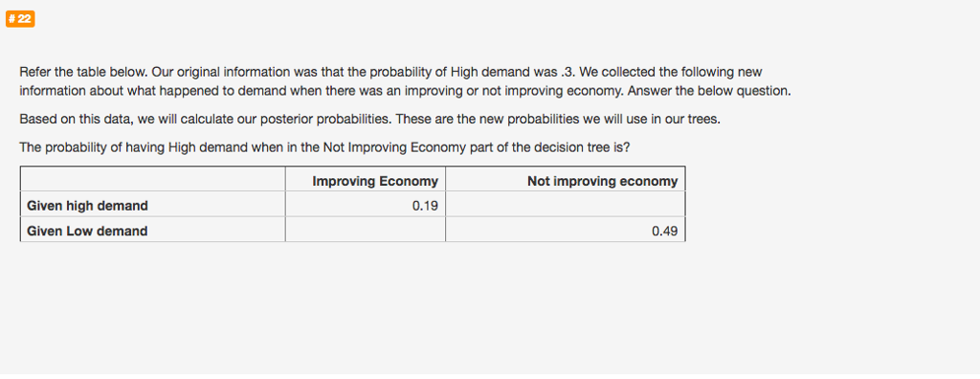Select the 0.19 value cell
The height and width of the screenshot is (379, 980).
point(366,205)
